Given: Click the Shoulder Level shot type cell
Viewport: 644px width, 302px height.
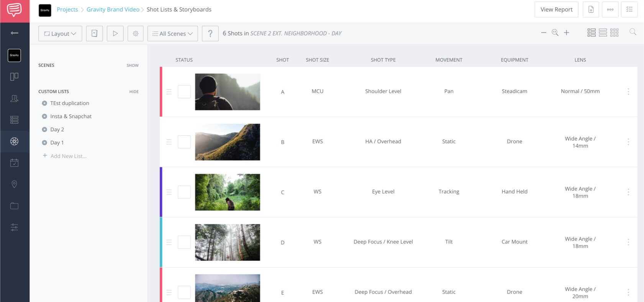Looking at the screenshot, I should pyautogui.click(x=383, y=91).
